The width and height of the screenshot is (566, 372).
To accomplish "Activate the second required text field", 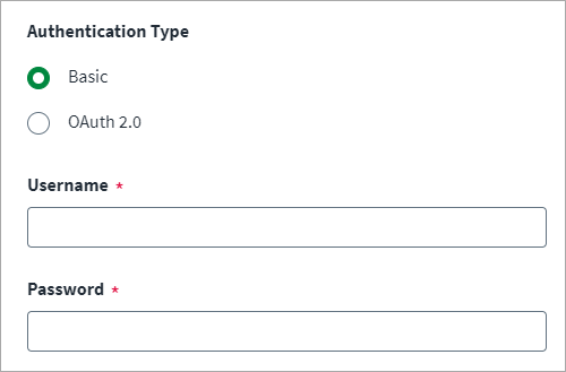I will coord(287,331).
